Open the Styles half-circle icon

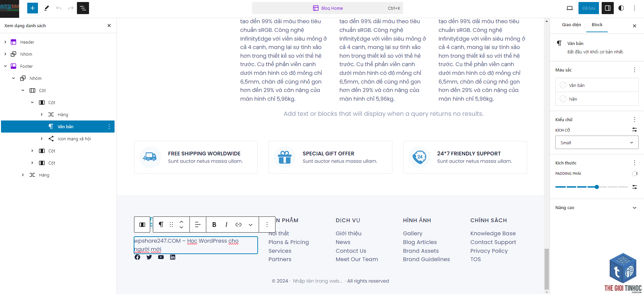pos(621,8)
